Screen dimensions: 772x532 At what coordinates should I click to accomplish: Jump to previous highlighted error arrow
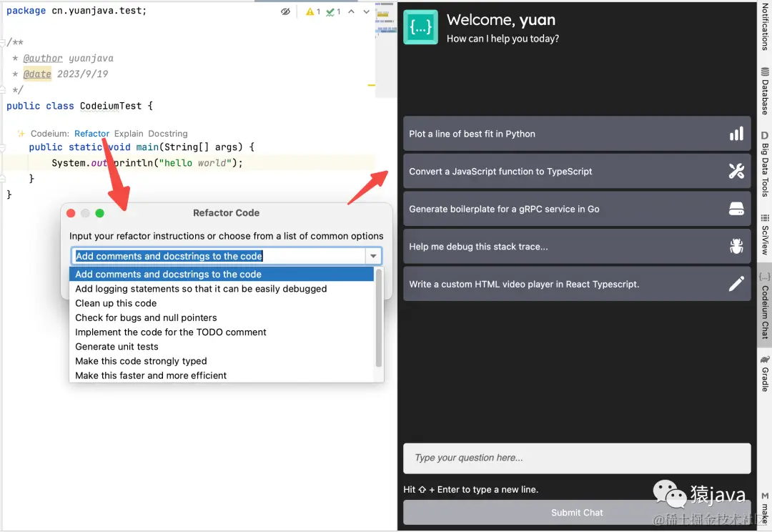pyautogui.click(x=351, y=11)
